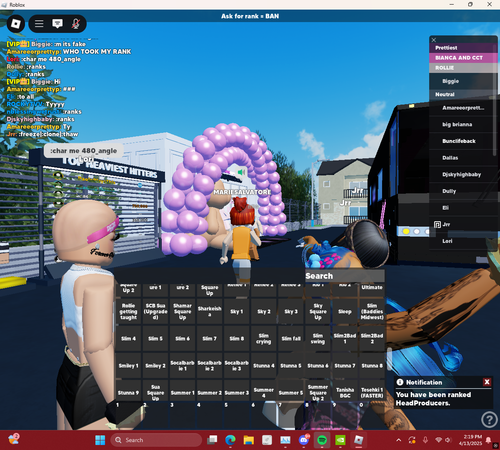This screenshot has height=450, width=500.
Task: Open File Explorer from the taskbar
Action: tap(249, 440)
